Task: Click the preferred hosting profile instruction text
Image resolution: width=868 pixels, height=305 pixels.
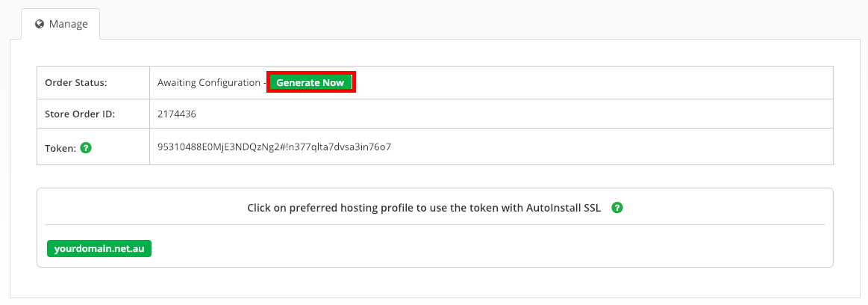Action: pyautogui.click(x=424, y=208)
